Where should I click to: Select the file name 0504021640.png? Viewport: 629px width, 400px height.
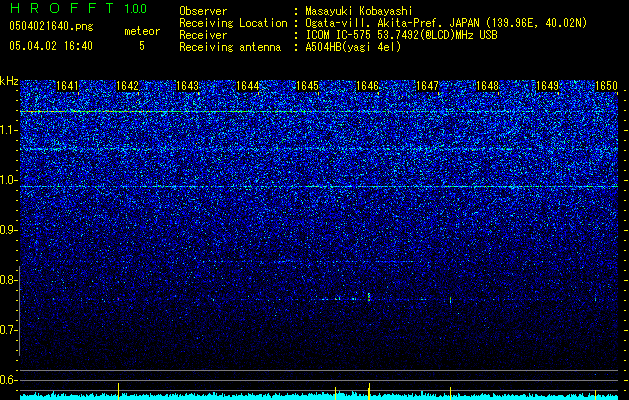pyautogui.click(x=51, y=26)
